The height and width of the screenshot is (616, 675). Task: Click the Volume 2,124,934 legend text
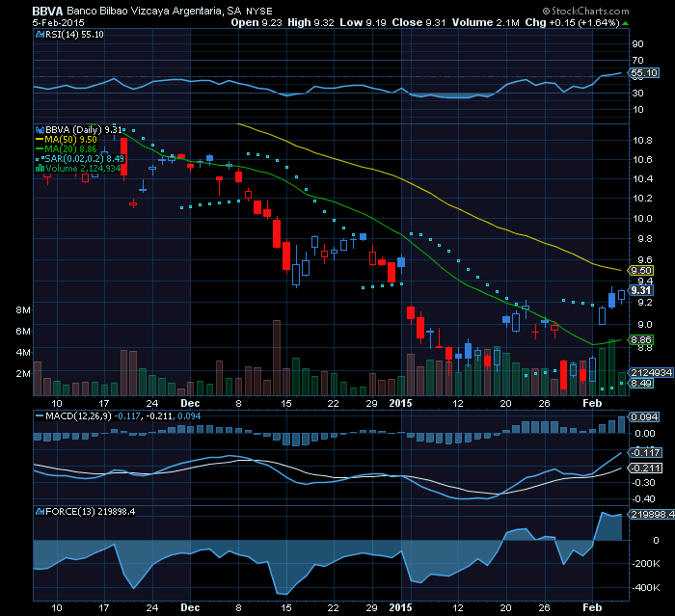[x=83, y=169]
